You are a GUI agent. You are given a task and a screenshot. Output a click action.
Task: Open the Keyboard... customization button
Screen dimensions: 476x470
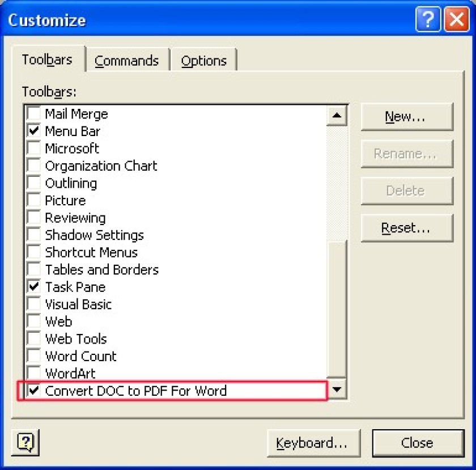click(313, 443)
